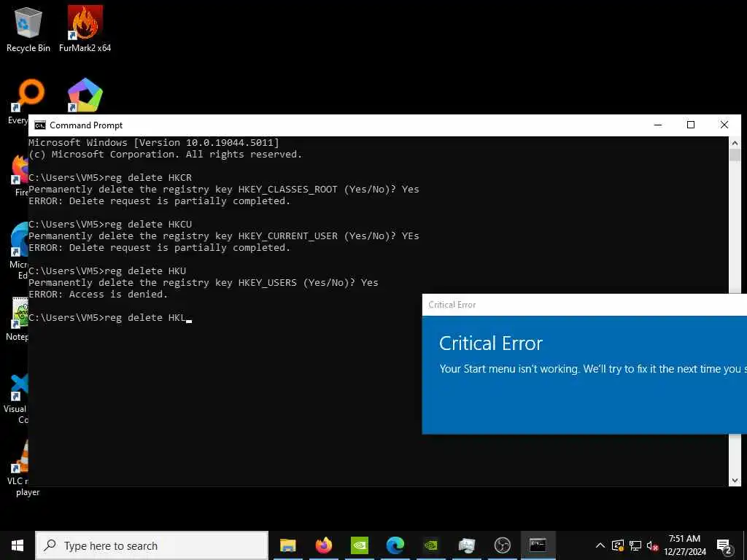The image size is (747, 560).
Task: Select the Firefox desktop shortcut
Action: click(x=20, y=175)
